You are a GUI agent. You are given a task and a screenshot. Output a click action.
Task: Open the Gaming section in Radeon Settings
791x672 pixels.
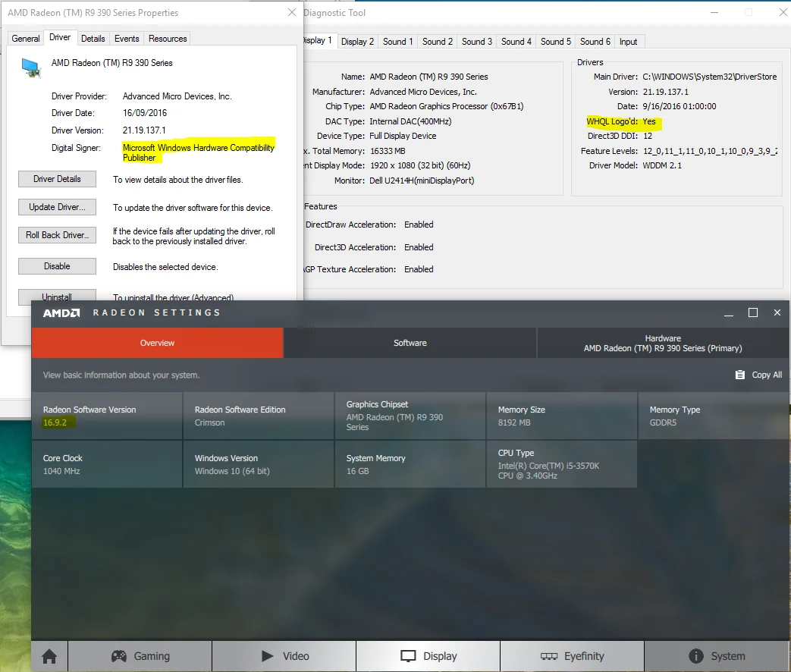coord(140,656)
